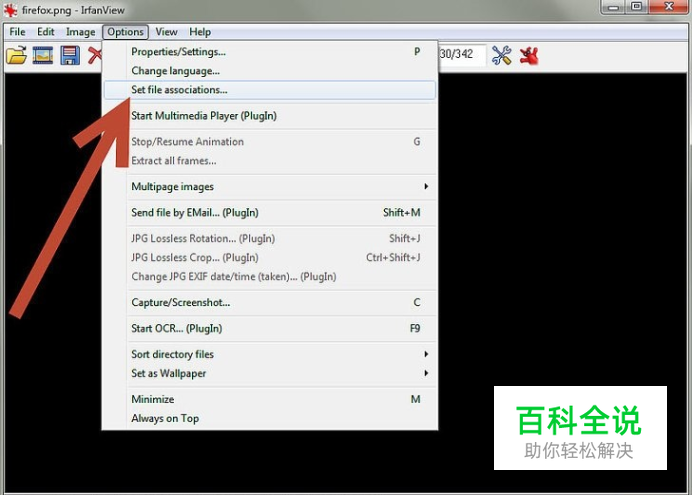Screen dimensions: 692x495
Task: Choose Start Multimedia Player (PlugIn)
Action: pos(270,116)
